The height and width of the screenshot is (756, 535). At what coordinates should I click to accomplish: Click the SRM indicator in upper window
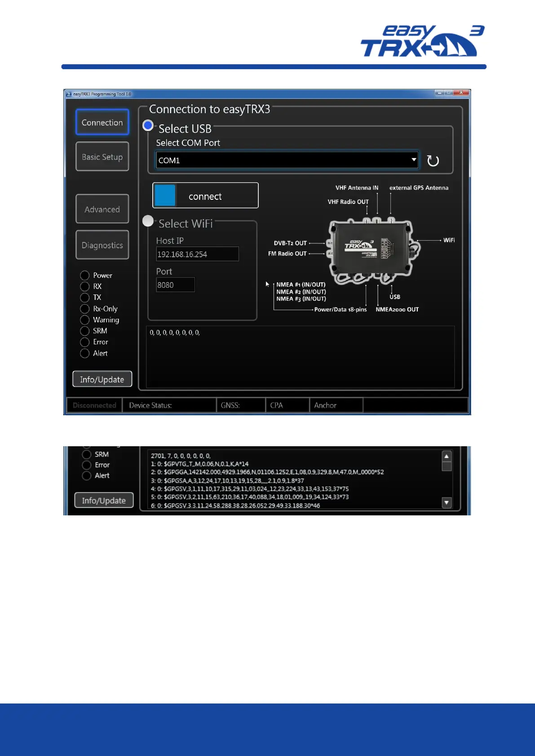point(84,331)
